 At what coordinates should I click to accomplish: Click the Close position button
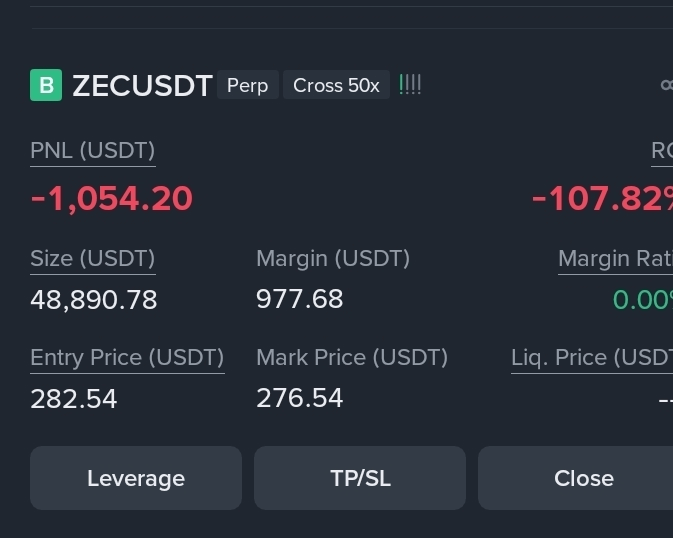[576, 478]
